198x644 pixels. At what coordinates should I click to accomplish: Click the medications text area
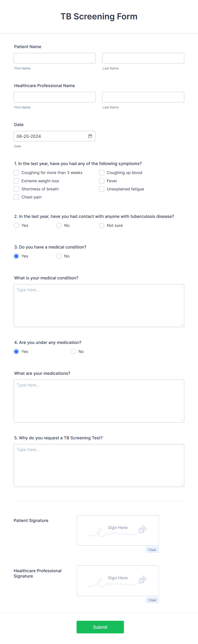click(99, 401)
